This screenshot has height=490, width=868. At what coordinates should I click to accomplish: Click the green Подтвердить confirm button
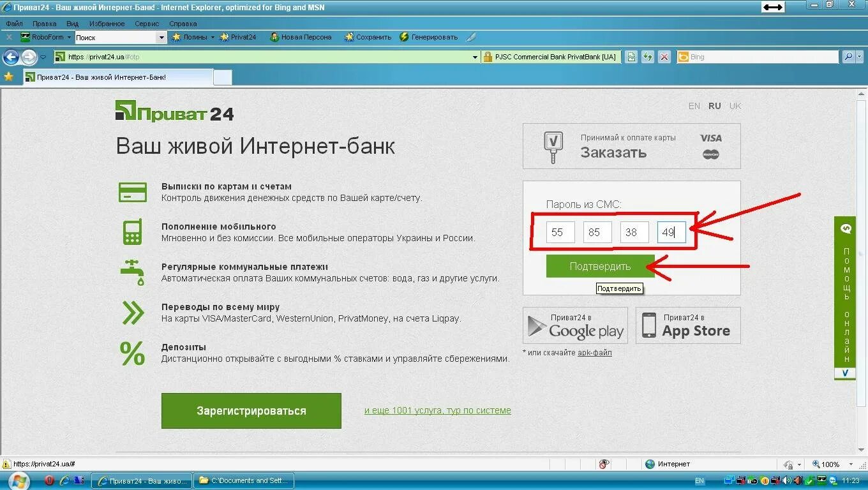tap(600, 266)
